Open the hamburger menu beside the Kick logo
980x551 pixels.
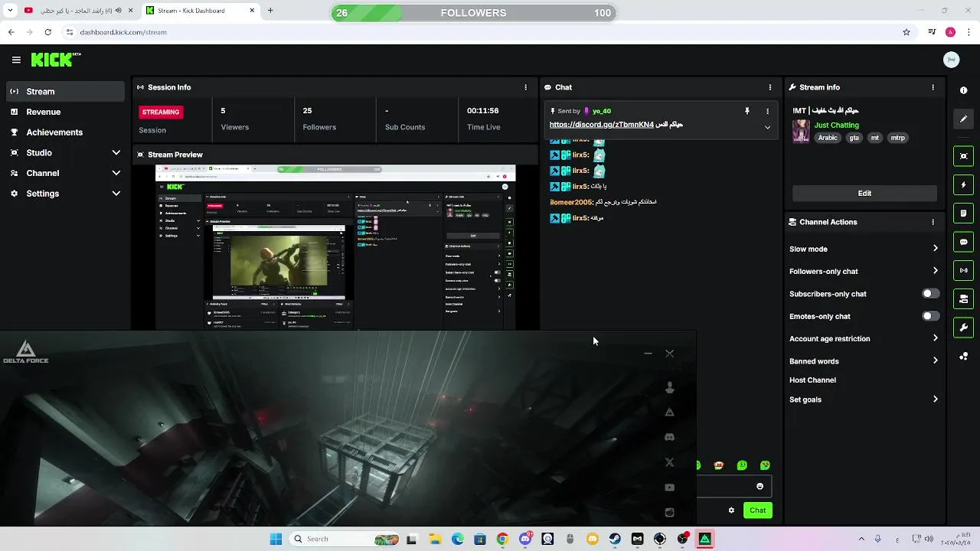pyautogui.click(x=16, y=60)
